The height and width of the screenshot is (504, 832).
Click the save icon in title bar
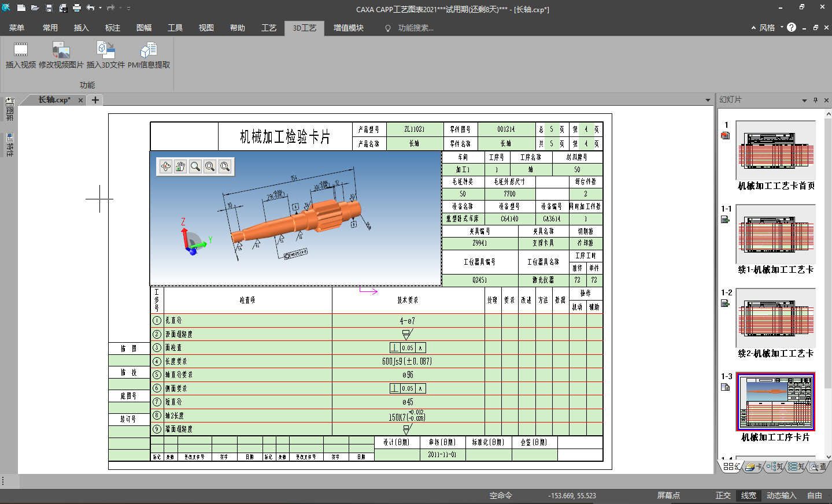tap(49, 8)
